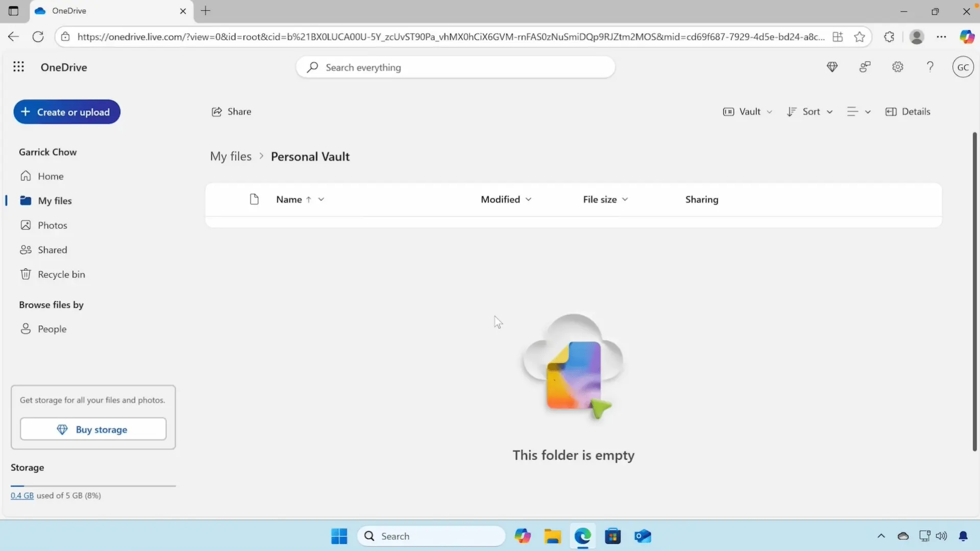Click the Sharing column header
The image size is (980, 551).
701,199
